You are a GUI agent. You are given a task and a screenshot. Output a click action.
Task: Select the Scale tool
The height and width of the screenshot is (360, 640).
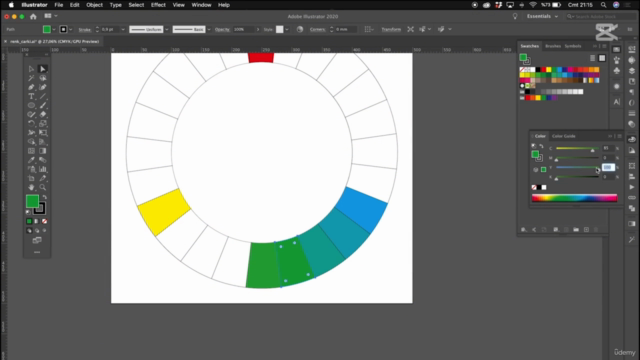click(42, 123)
